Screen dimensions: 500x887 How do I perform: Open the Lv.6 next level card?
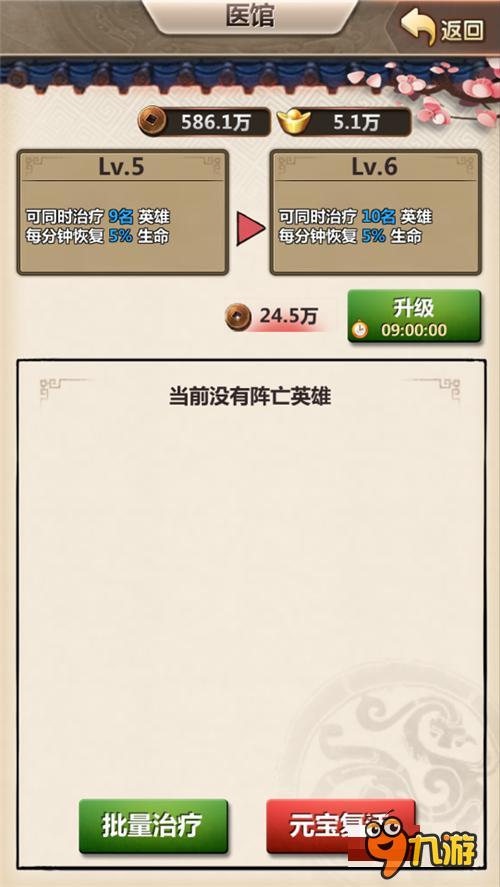coord(376,212)
